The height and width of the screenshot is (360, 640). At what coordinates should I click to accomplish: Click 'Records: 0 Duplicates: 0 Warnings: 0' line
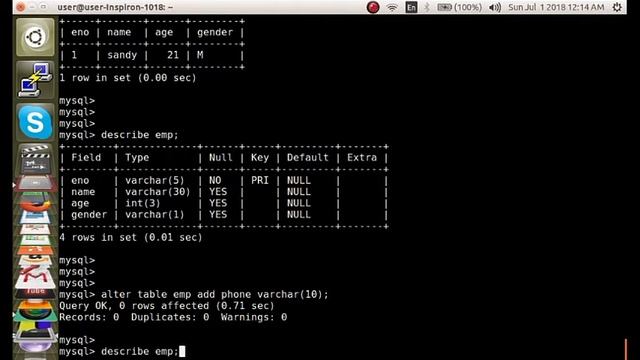[x=173, y=317]
